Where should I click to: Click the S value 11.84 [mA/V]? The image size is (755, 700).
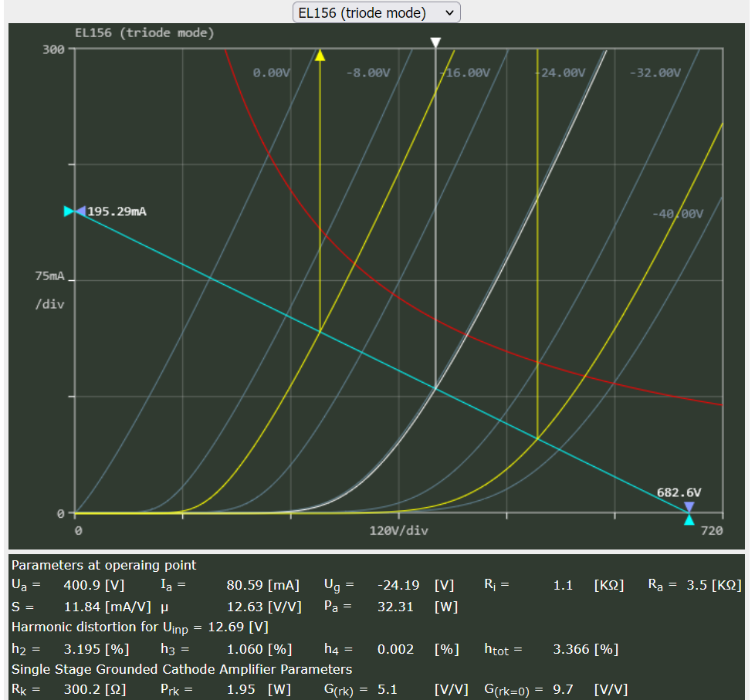tap(107, 607)
